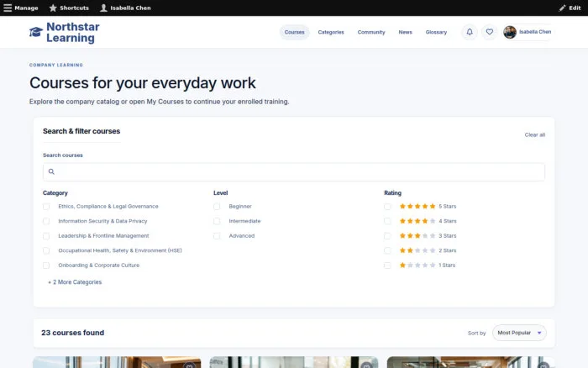
Task: Open the Glossary nav item
Action: (x=436, y=32)
